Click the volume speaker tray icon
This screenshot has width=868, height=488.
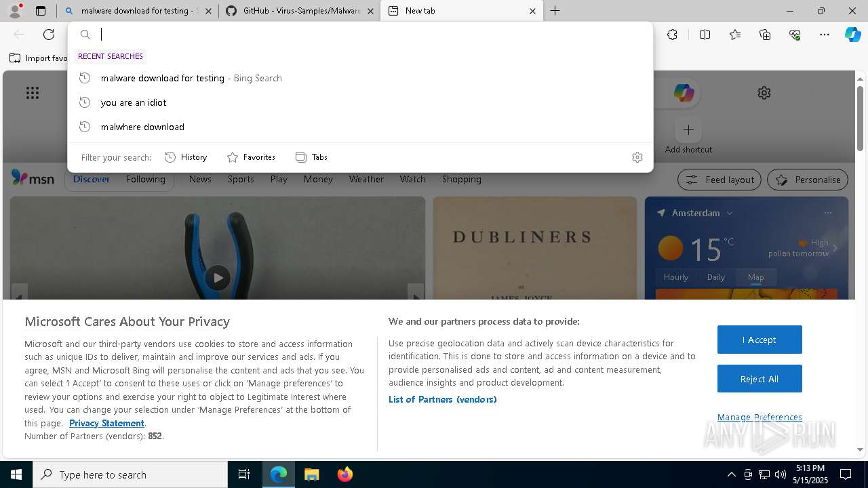[781, 474]
